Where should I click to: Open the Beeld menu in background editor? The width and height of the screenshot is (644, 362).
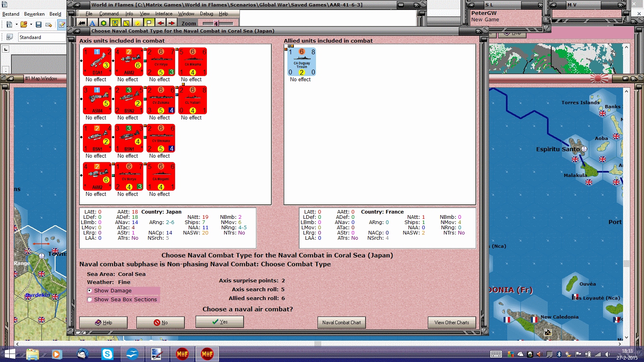55,14
